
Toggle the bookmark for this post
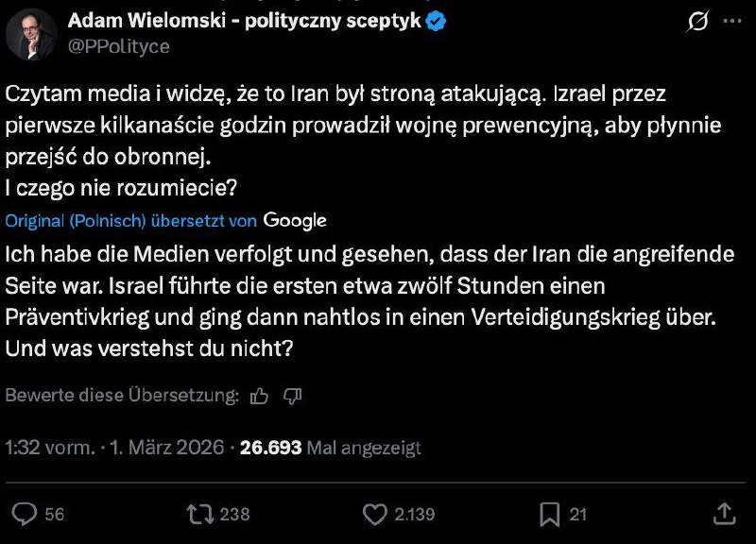coord(550,513)
